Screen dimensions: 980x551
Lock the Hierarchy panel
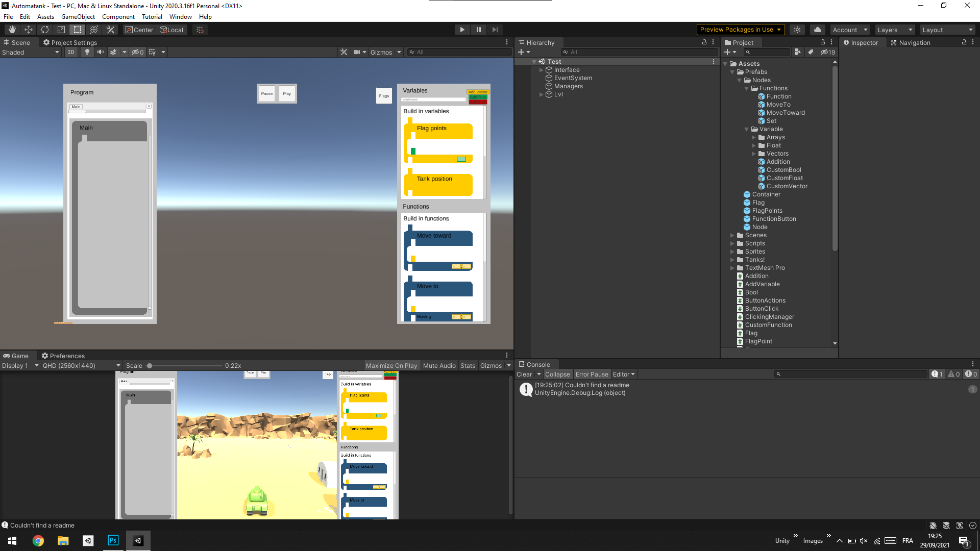[704, 42]
